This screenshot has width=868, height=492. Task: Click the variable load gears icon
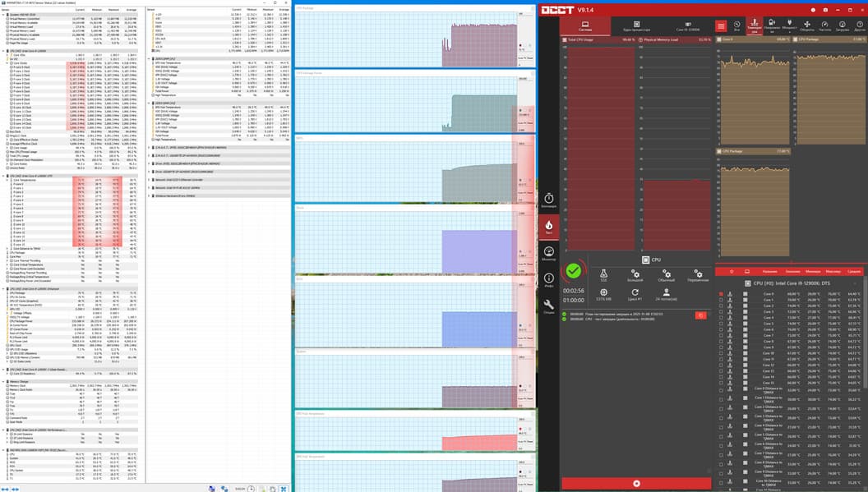(x=698, y=275)
